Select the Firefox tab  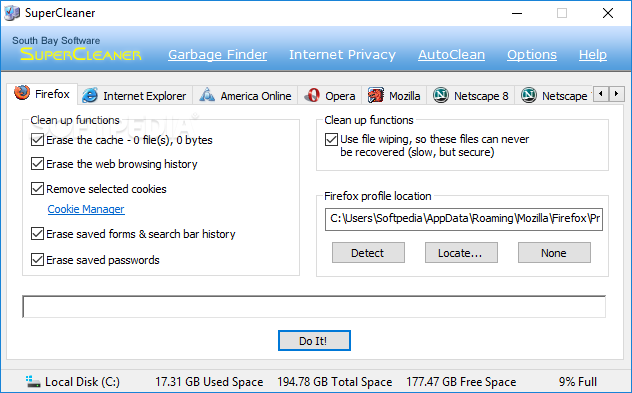point(42,94)
